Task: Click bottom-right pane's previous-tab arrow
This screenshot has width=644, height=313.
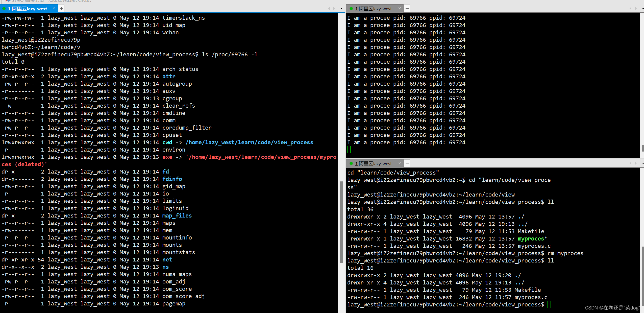Action: click(x=630, y=163)
